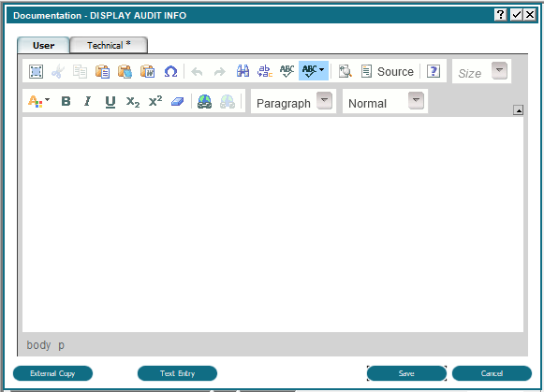The height and width of the screenshot is (392, 544).
Task: Click the Replace text icon
Action: (x=265, y=71)
